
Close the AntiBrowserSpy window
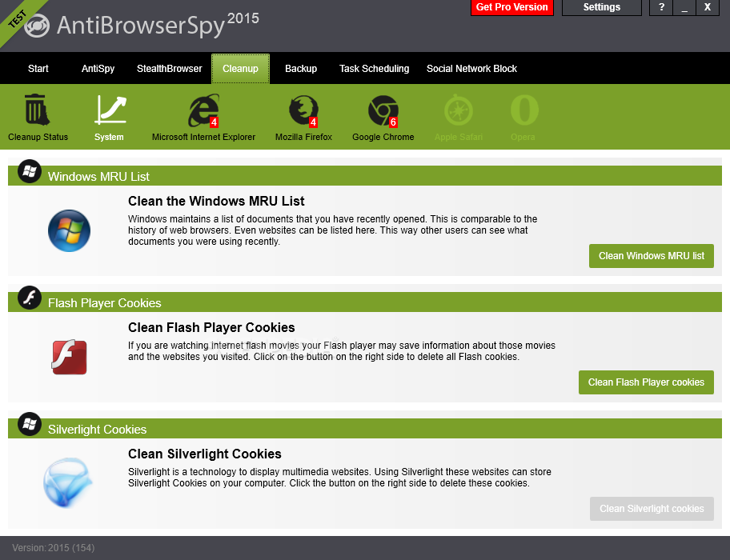(708, 7)
